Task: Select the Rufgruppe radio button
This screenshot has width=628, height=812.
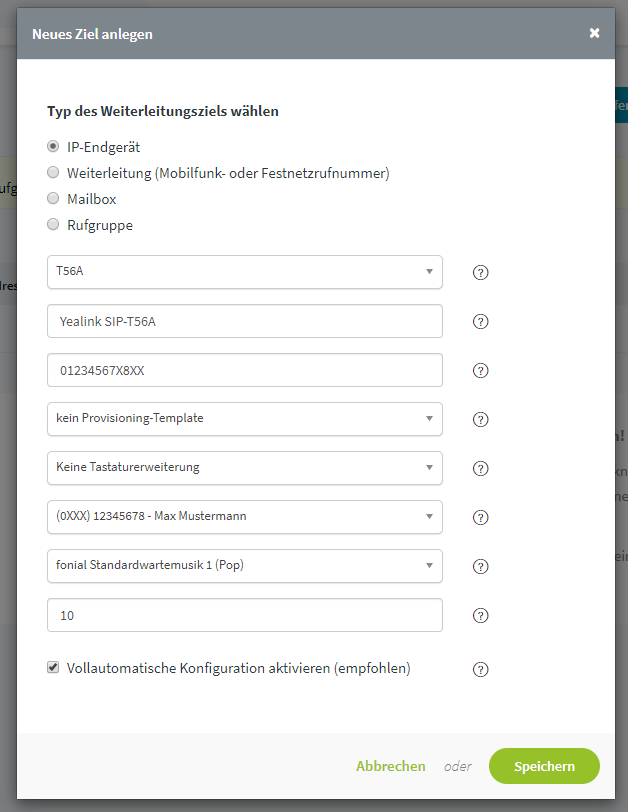Action: pyautogui.click(x=53, y=224)
